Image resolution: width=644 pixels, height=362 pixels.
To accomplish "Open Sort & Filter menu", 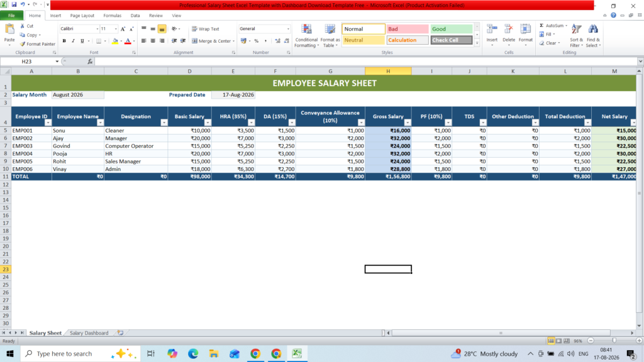I will coord(576,36).
